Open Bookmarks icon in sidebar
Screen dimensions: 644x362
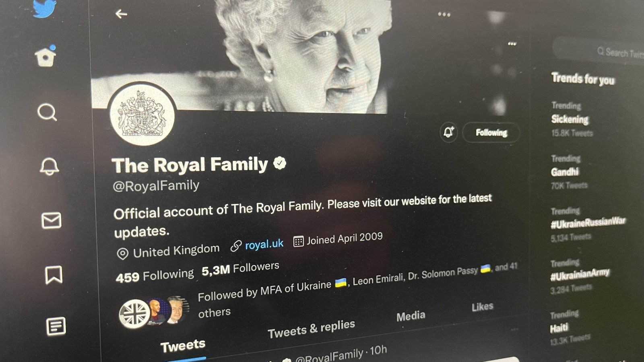coord(54,275)
